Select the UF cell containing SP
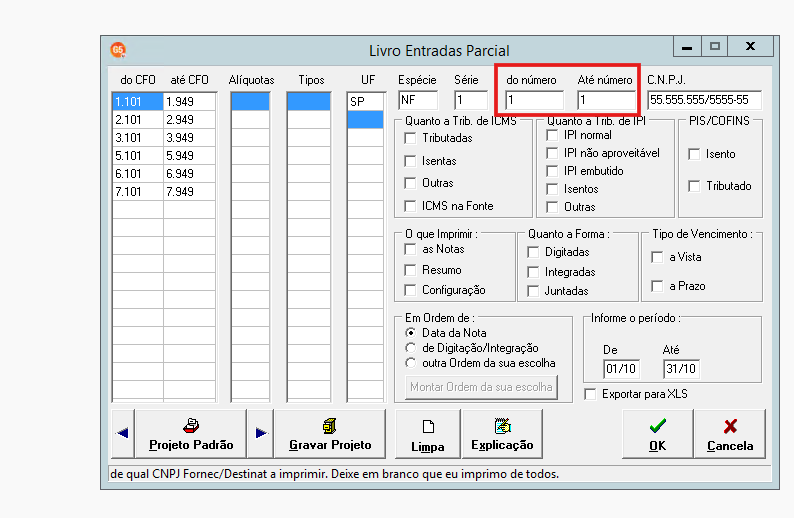The height and width of the screenshot is (518, 794). click(366, 101)
